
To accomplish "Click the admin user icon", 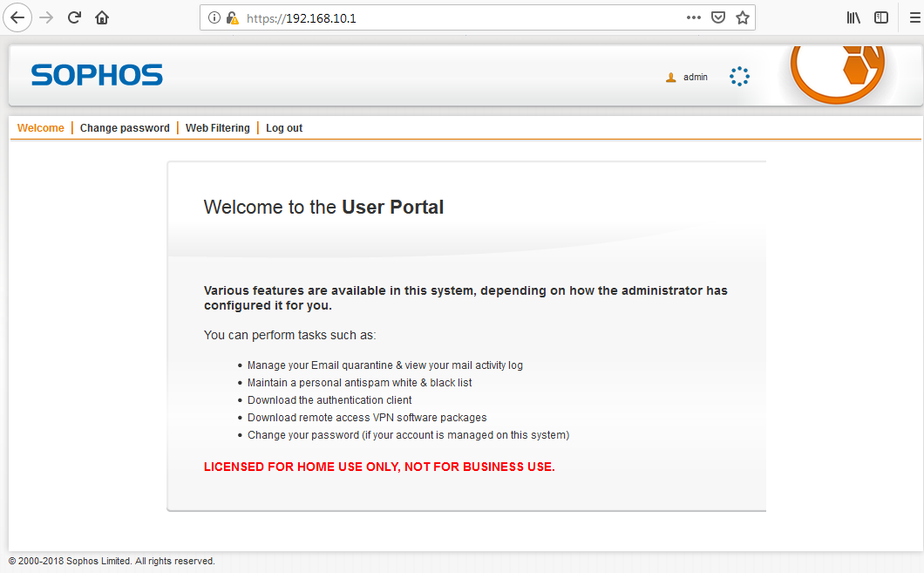I will click(x=671, y=78).
